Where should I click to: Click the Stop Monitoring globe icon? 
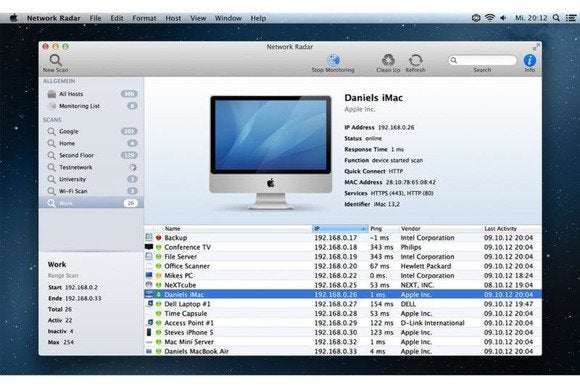333,60
